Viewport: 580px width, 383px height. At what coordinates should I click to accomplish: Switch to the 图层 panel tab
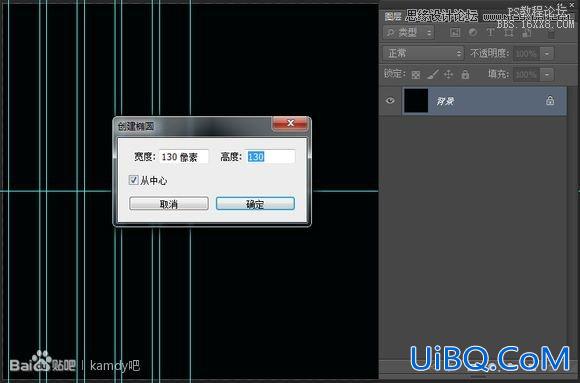(x=393, y=16)
